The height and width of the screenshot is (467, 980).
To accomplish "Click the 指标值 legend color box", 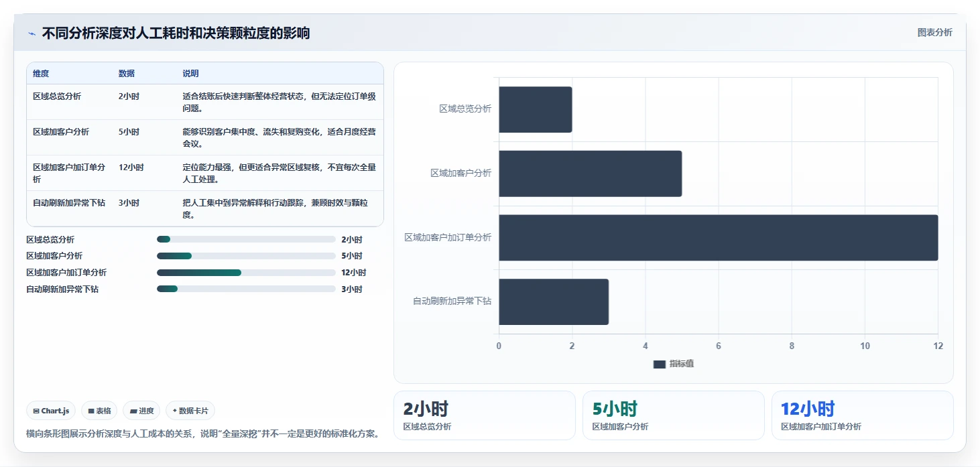I will [x=659, y=364].
